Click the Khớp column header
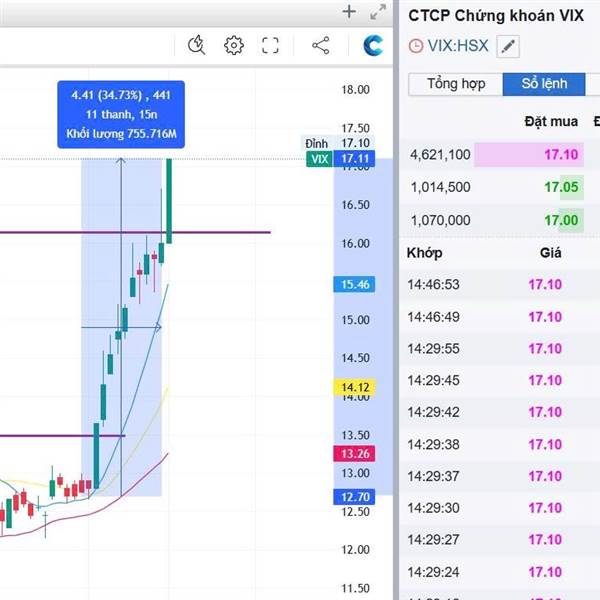Viewport: 600px width, 600px height. tap(424, 253)
